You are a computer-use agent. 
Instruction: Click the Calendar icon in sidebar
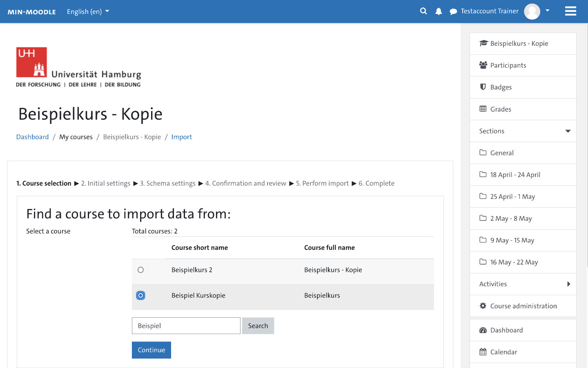[x=483, y=352]
